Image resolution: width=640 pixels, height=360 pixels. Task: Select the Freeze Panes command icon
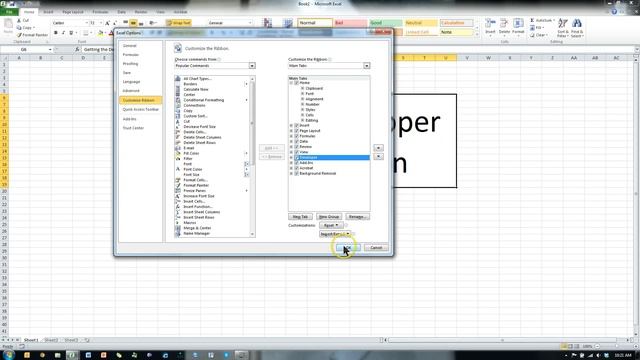coord(178,191)
